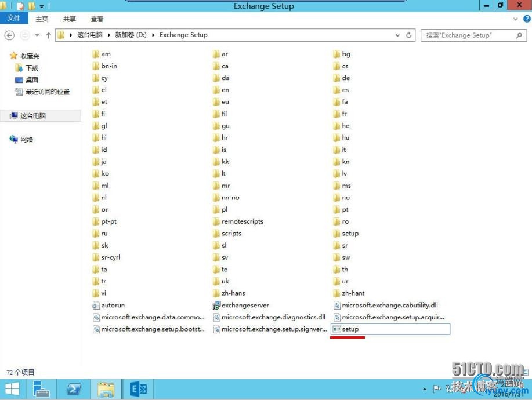Launch PowerShell from the taskbar
Screen dimensions: 532x400
click(x=73, y=389)
